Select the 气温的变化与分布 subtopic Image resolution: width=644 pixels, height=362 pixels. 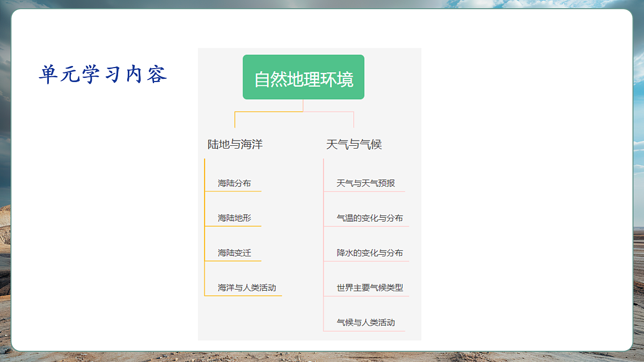click(x=369, y=218)
